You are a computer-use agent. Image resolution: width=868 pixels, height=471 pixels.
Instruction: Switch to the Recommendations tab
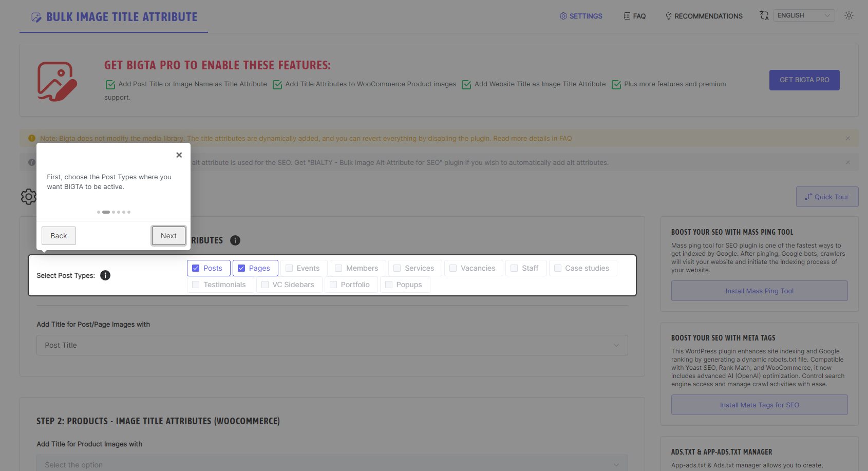[704, 16]
